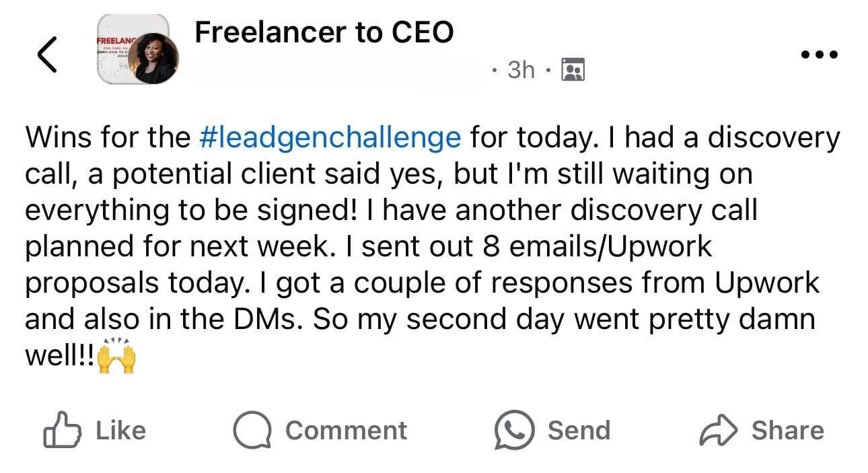Click the Share arrow icon

point(719,431)
